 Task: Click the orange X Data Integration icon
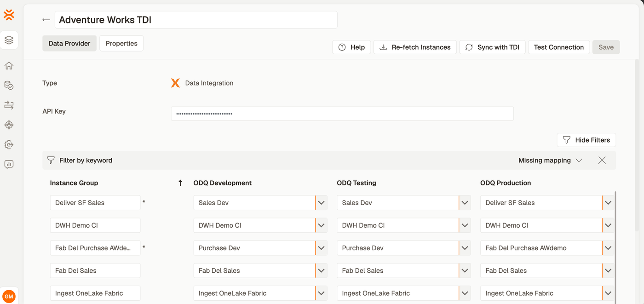tap(175, 83)
